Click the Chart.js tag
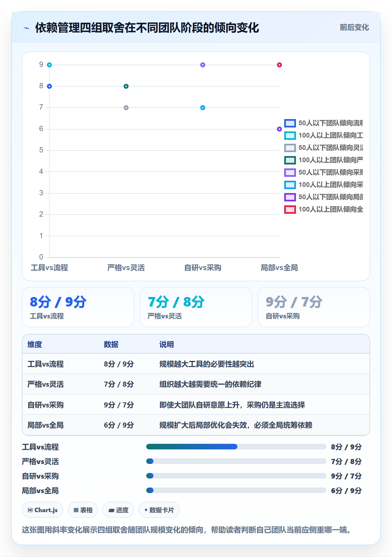Screen dimensions: 392x557 point(43,510)
